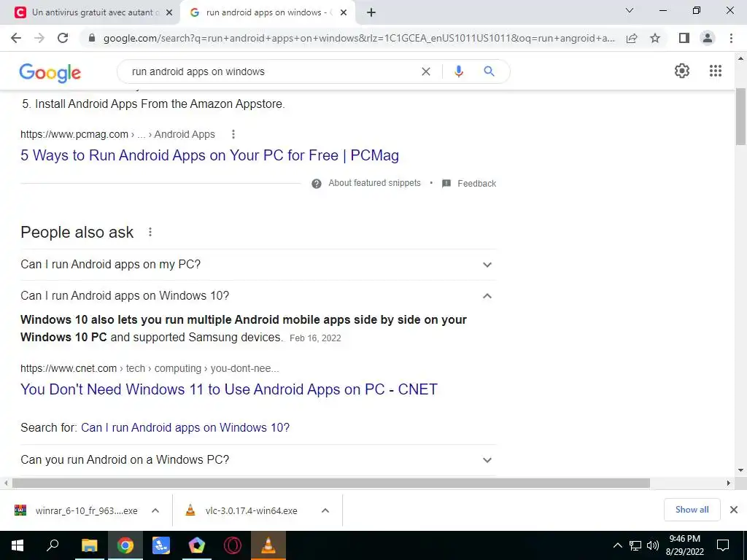Screen dimensions: 747x560
Task: Click scroll right arrow at bottom
Action: [729, 483]
